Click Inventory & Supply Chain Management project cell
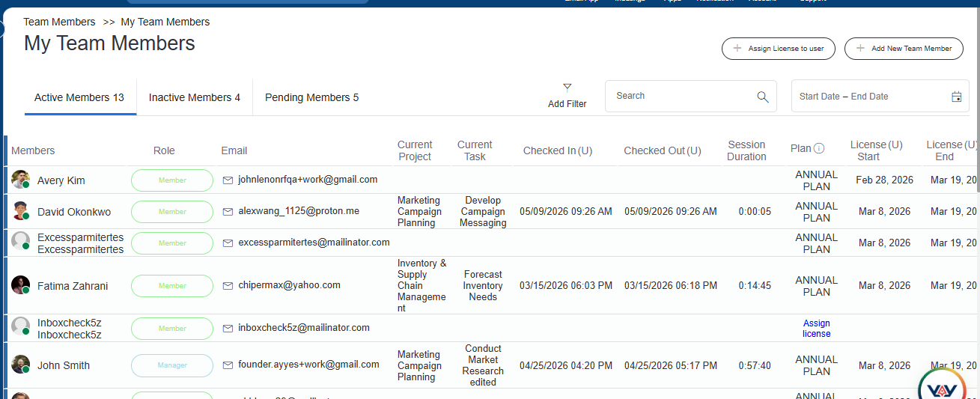 421,285
